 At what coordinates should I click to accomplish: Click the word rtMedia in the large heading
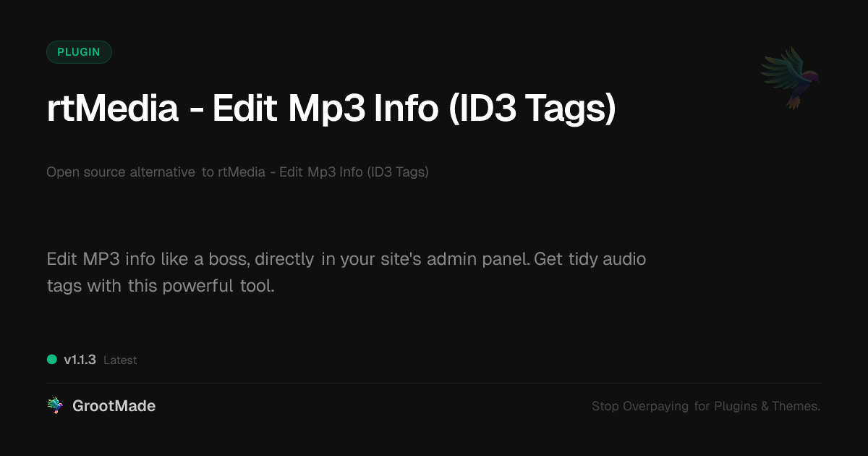tap(112, 108)
